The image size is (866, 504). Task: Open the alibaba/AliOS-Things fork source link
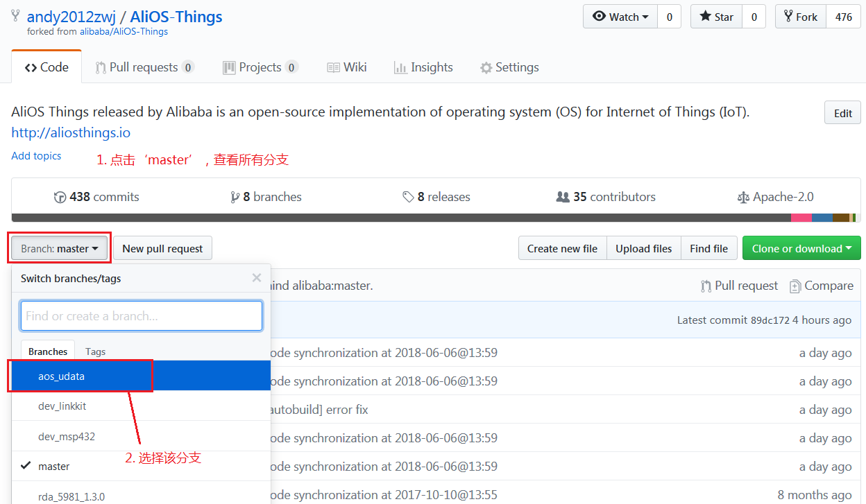coord(124,32)
